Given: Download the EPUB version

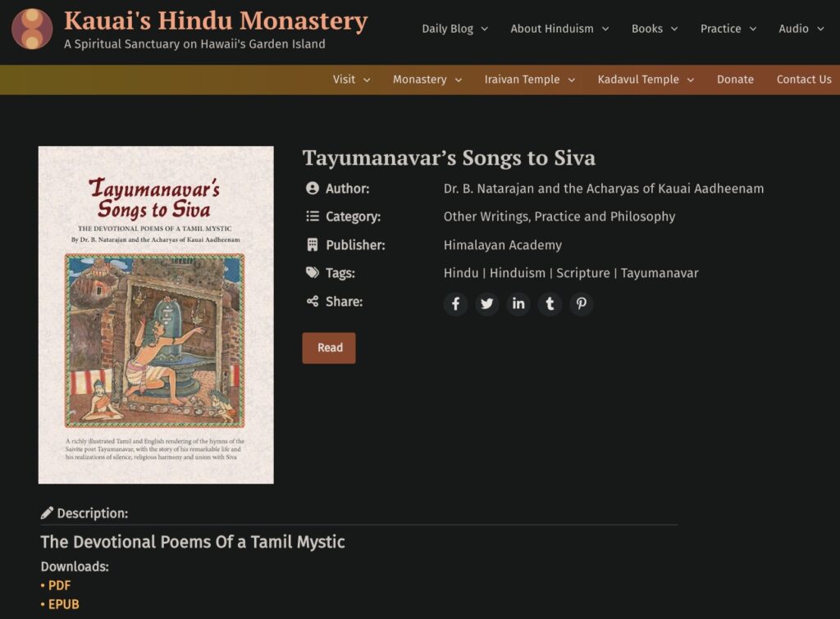Looking at the screenshot, I should 63,604.
